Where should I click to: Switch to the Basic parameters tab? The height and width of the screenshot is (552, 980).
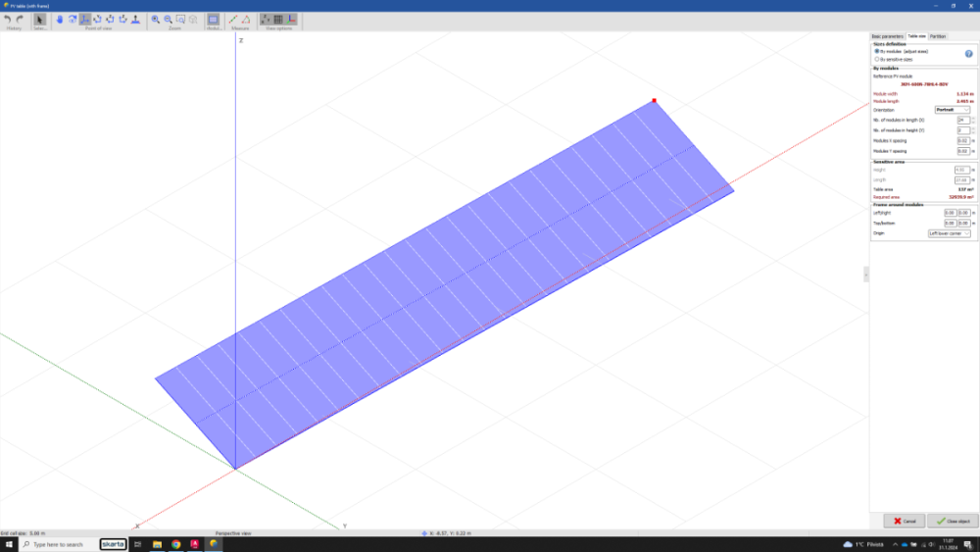888,36
